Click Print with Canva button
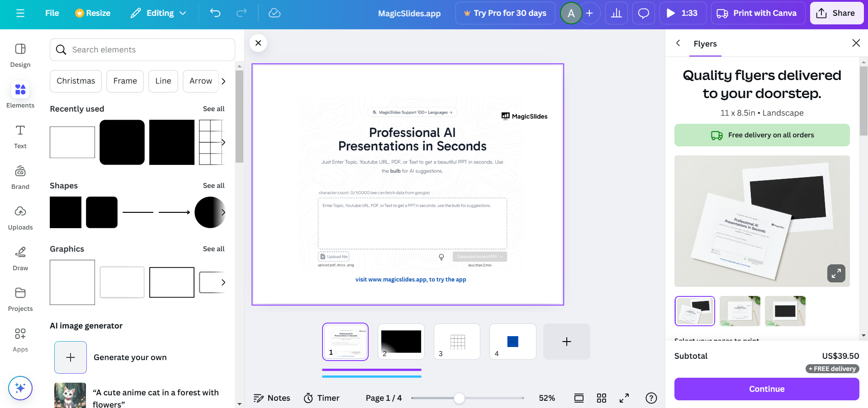The width and height of the screenshot is (868, 408). tap(758, 13)
